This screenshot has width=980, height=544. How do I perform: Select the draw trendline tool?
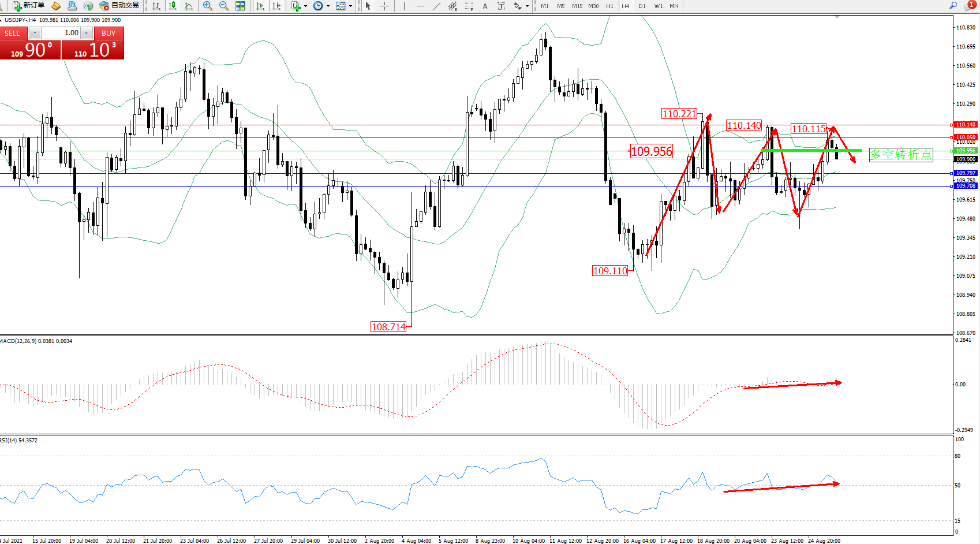[437, 6]
